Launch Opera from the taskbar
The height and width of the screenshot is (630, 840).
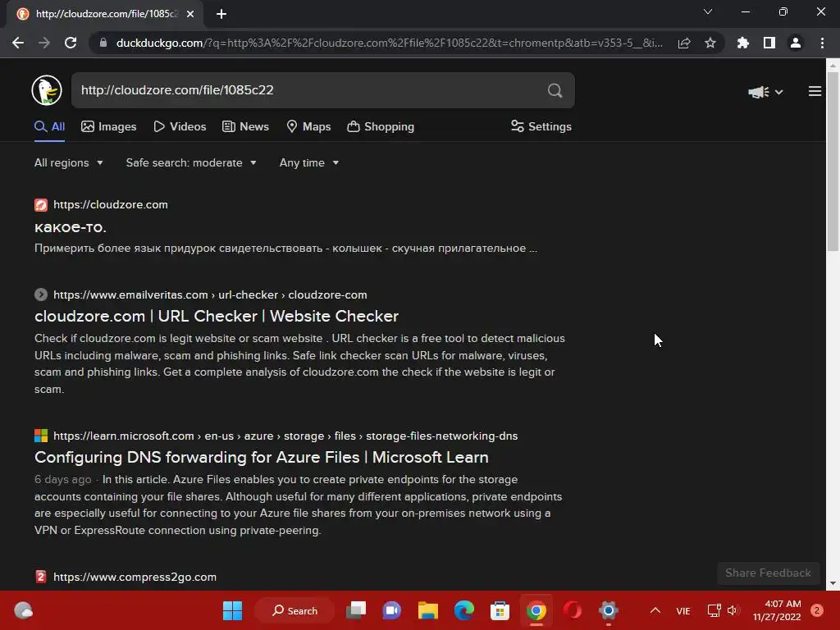point(572,610)
